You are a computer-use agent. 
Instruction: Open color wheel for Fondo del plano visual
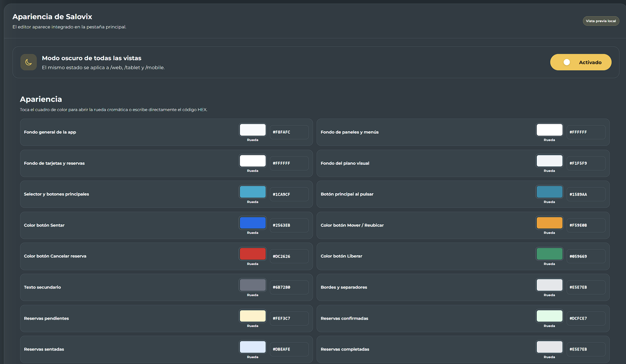coord(549,161)
